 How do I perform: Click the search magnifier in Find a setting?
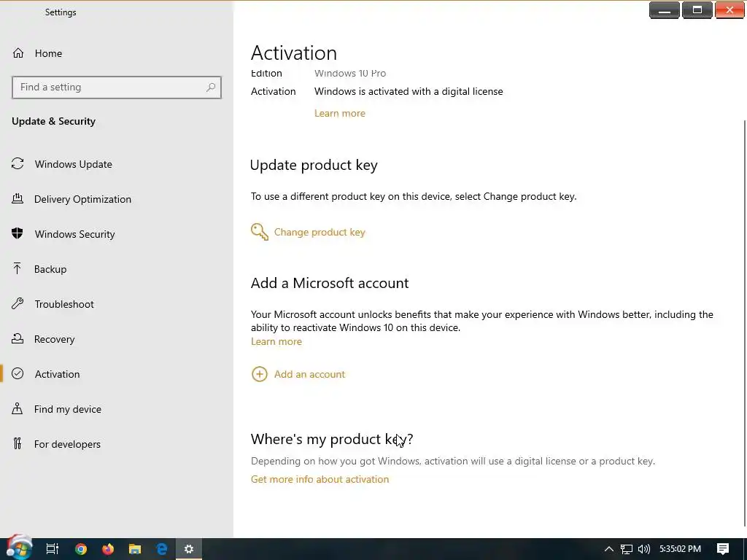click(211, 87)
